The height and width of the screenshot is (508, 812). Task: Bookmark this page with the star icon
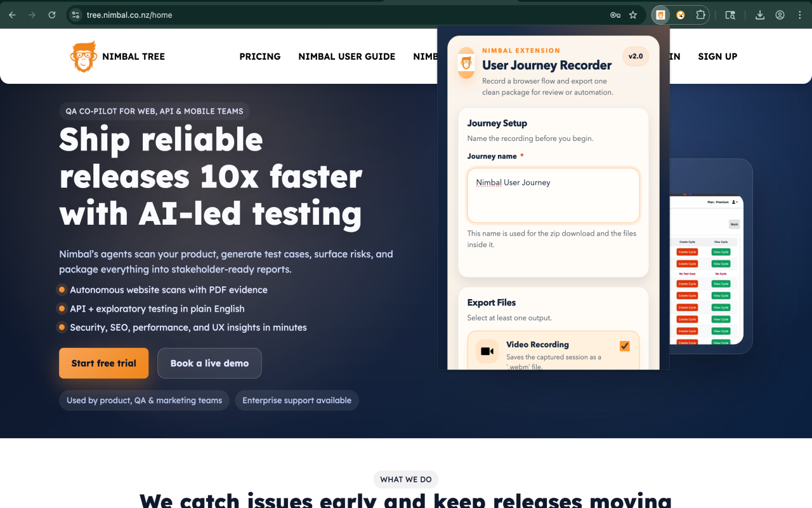click(x=632, y=15)
